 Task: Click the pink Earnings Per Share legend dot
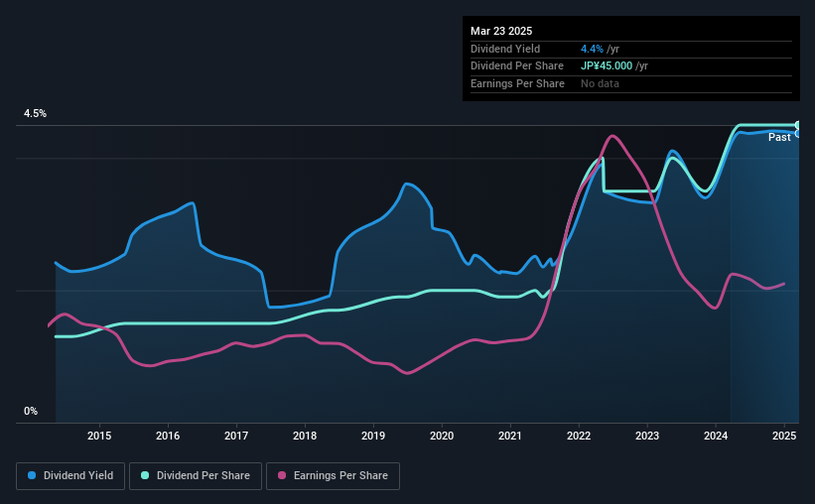point(282,475)
